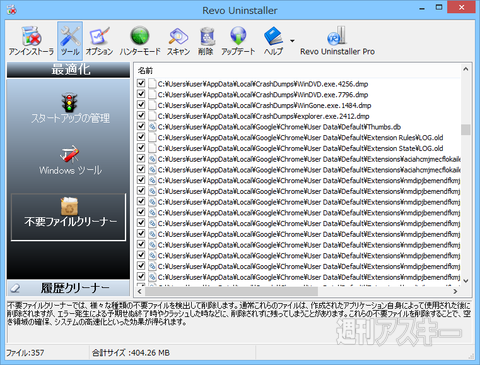Maximize the Revo Uninstaller window
This screenshot has height=365, width=480.
(439, 7)
